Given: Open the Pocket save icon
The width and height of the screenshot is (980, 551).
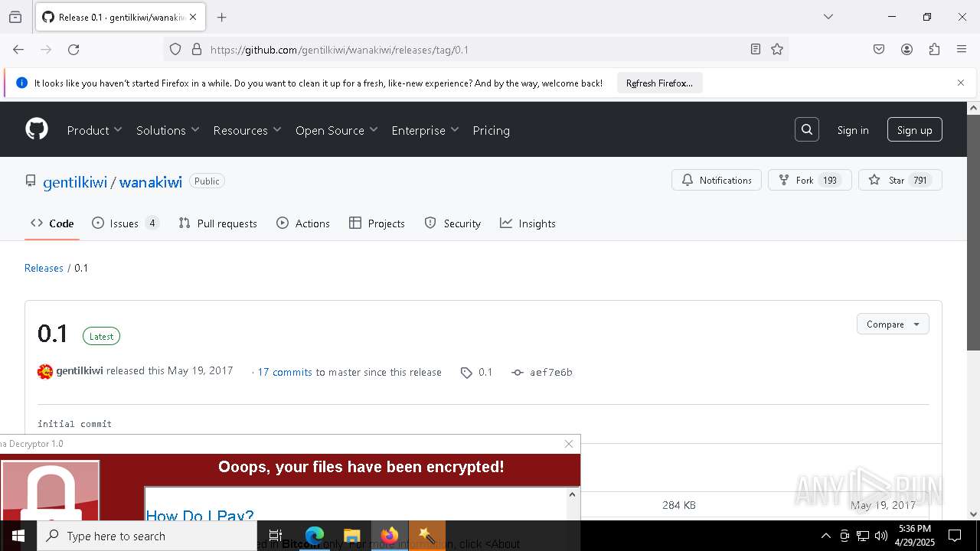Looking at the screenshot, I should pyautogui.click(x=879, y=50).
